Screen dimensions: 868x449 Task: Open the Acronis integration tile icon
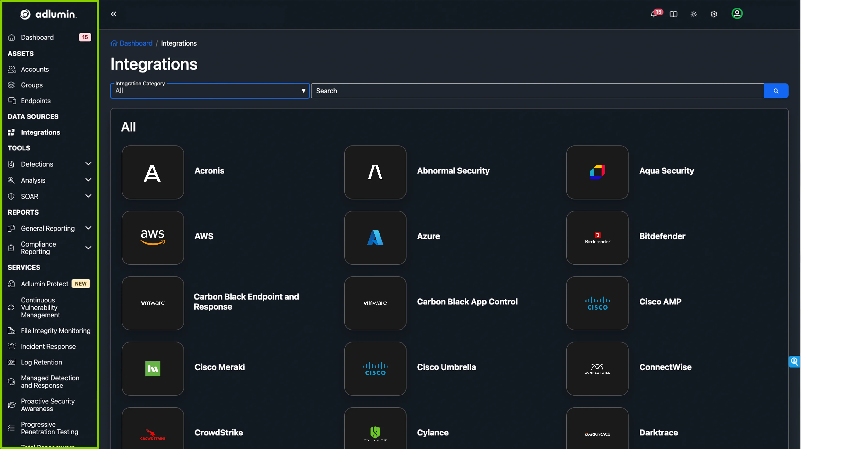click(x=153, y=172)
